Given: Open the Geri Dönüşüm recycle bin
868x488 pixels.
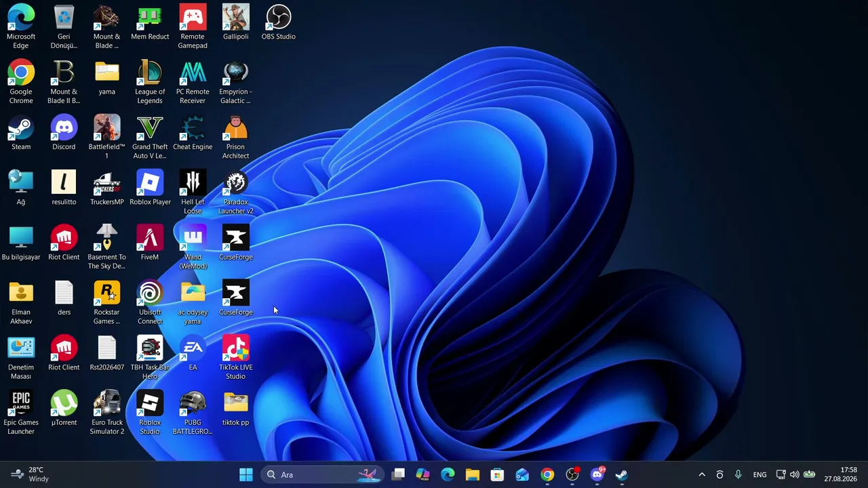Looking at the screenshot, I should click(x=64, y=27).
